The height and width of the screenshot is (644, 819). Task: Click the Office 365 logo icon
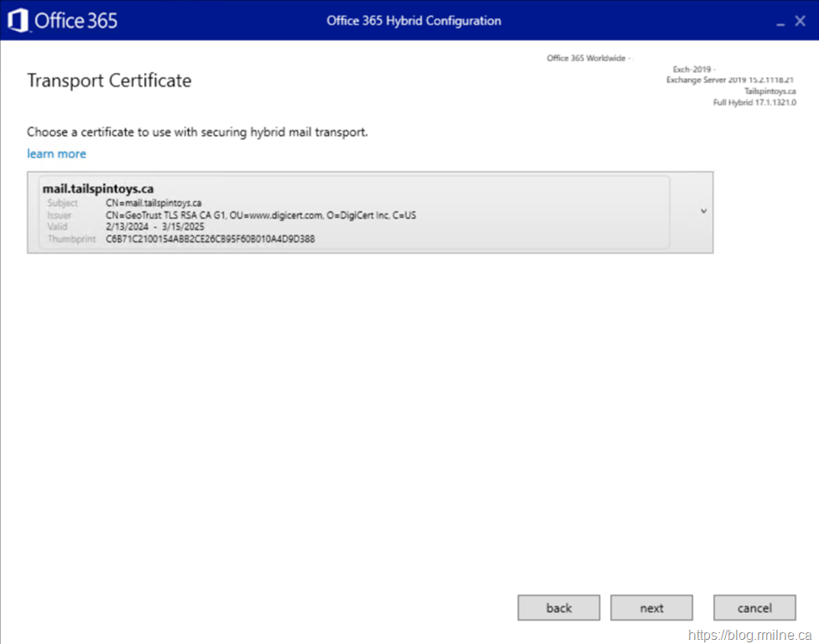[x=18, y=20]
